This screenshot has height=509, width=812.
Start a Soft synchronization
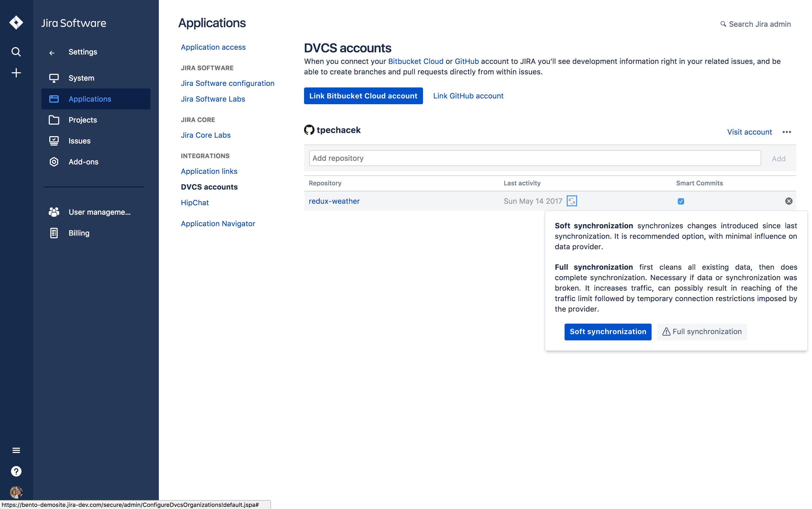click(x=608, y=331)
